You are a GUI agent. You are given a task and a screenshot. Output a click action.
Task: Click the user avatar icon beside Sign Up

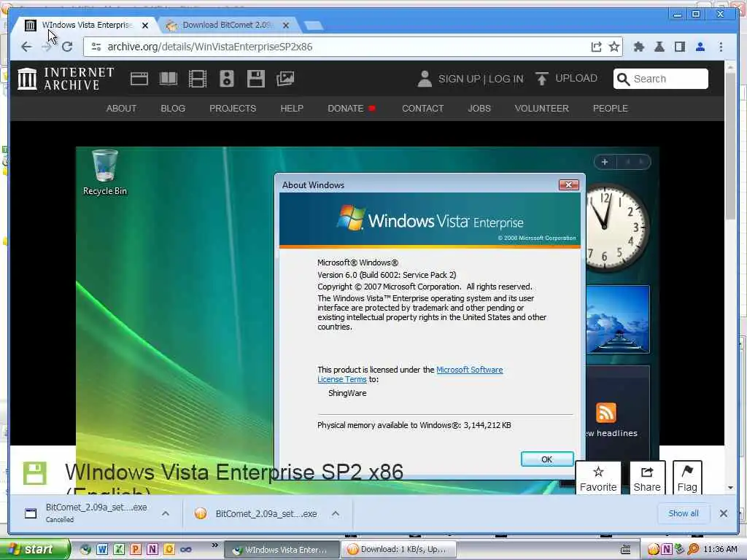tap(425, 79)
